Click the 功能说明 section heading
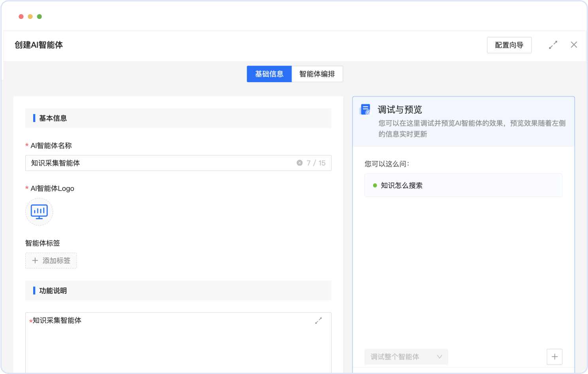The width and height of the screenshot is (588, 374). [x=53, y=291]
